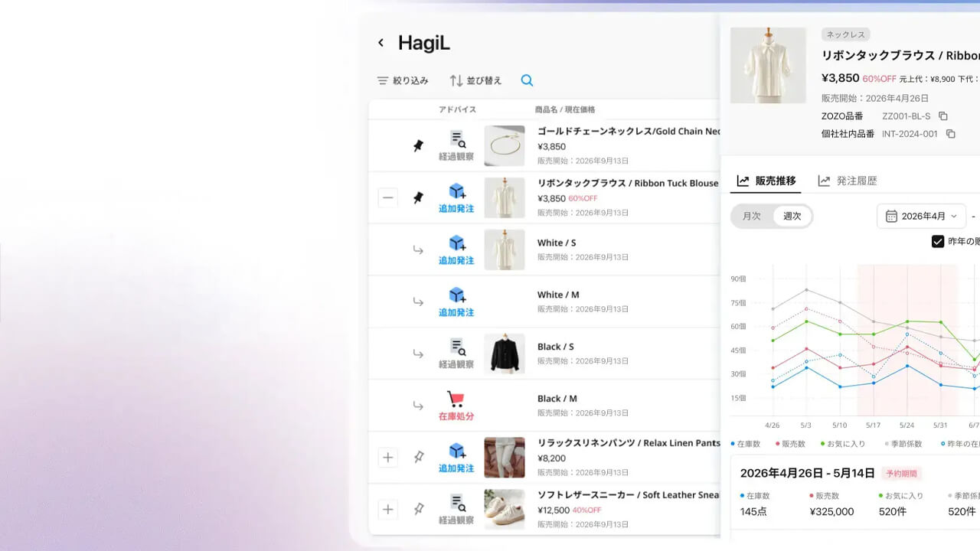980x551 pixels.
Task: Click 経過観察 icon on Black / S row
Action: point(456,347)
